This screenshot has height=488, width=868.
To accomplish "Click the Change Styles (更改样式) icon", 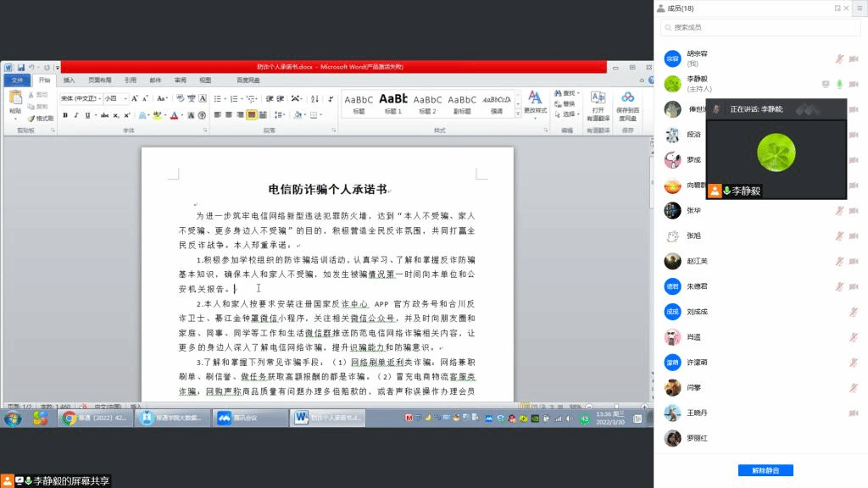I will click(x=535, y=103).
